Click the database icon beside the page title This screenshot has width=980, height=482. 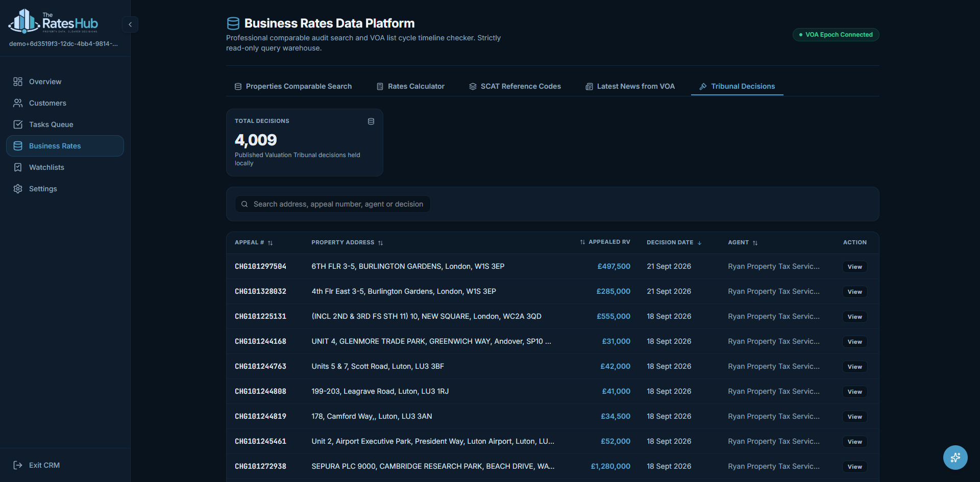(x=233, y=23)
